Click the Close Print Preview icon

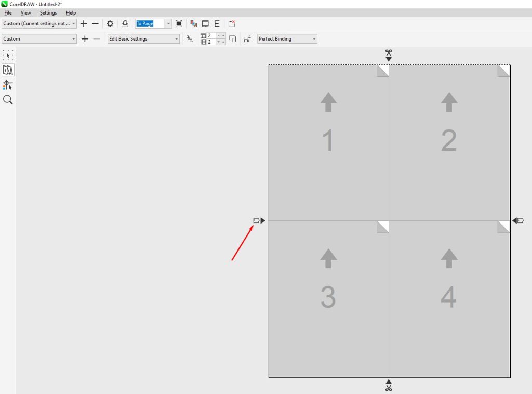pyautogui.click(x=231, y=23)
